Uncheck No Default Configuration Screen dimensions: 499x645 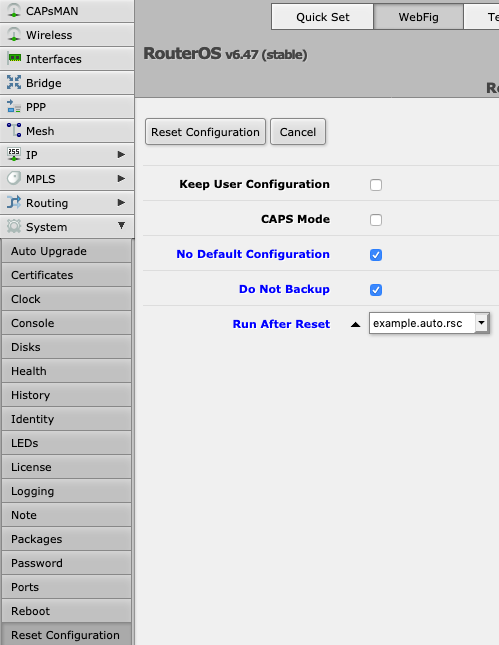click(x=376, y=255)
